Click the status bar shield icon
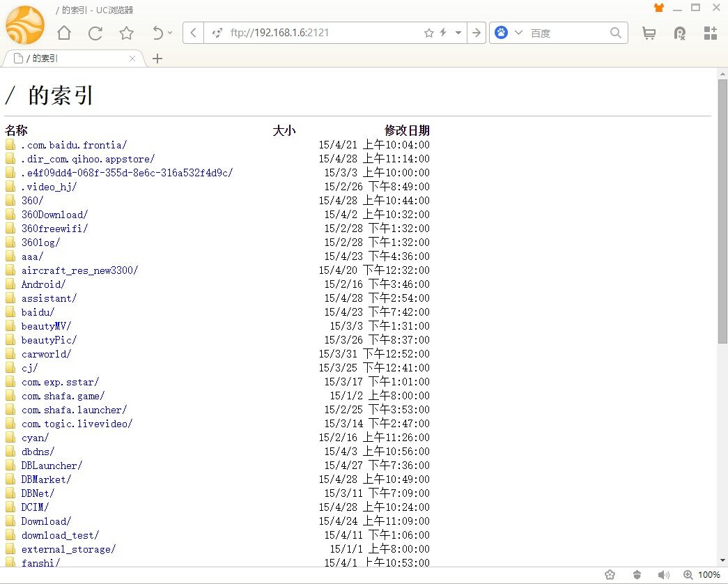 coord(637,575)
